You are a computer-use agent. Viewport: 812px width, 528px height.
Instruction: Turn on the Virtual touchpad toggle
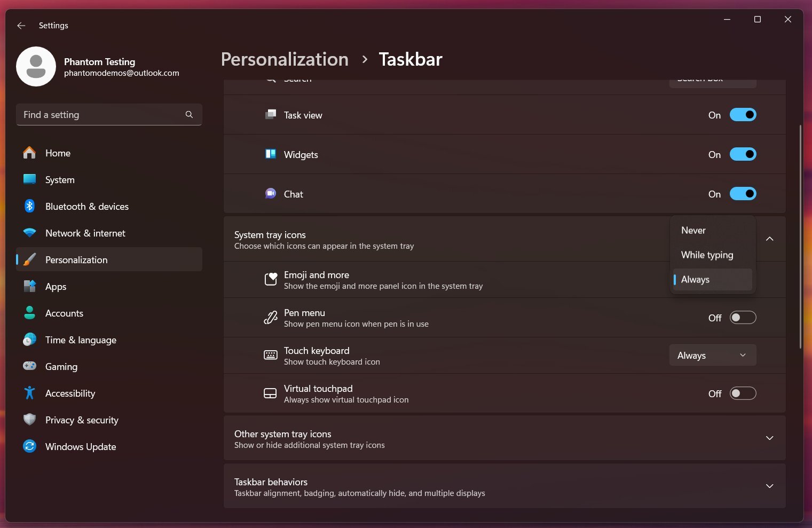click(743, 393)
